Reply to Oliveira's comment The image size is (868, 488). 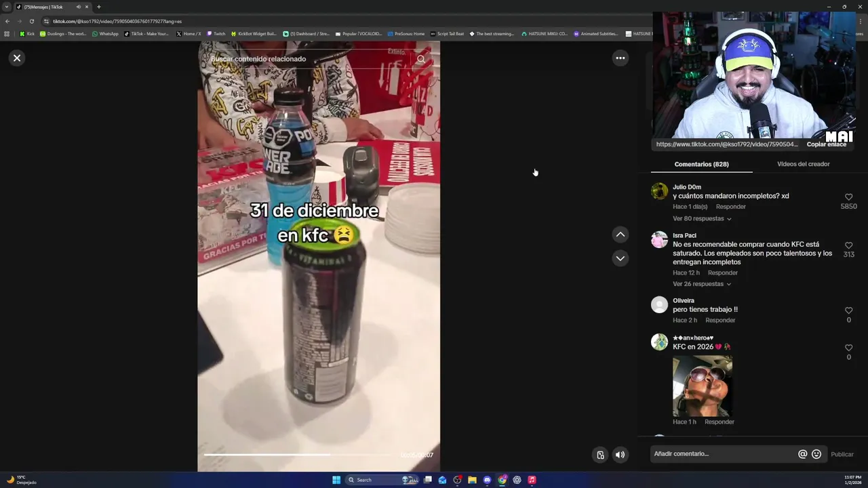tap(720, 321)
